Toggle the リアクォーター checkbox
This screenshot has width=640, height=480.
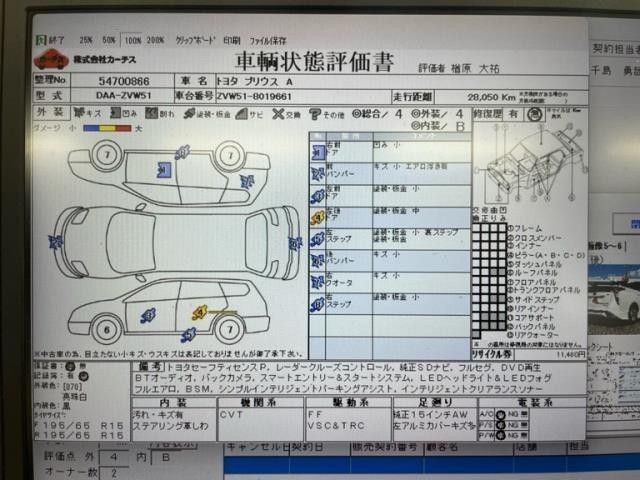(476, 335)
